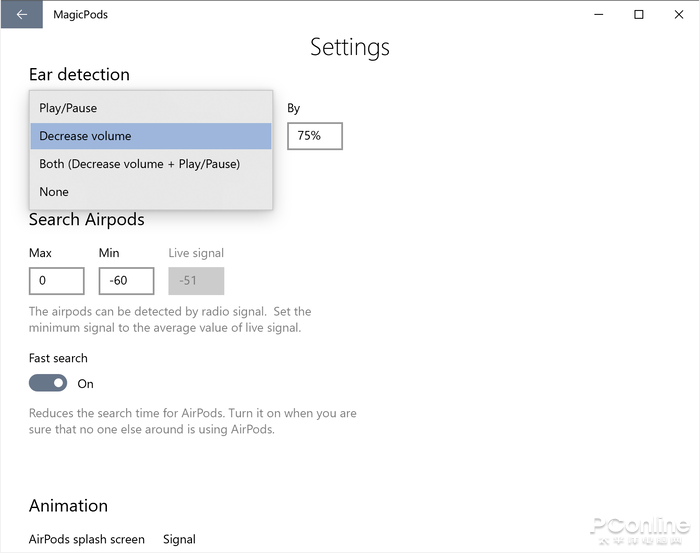Click the back arrow button
The image size is (700, 553).
point(21,15)
